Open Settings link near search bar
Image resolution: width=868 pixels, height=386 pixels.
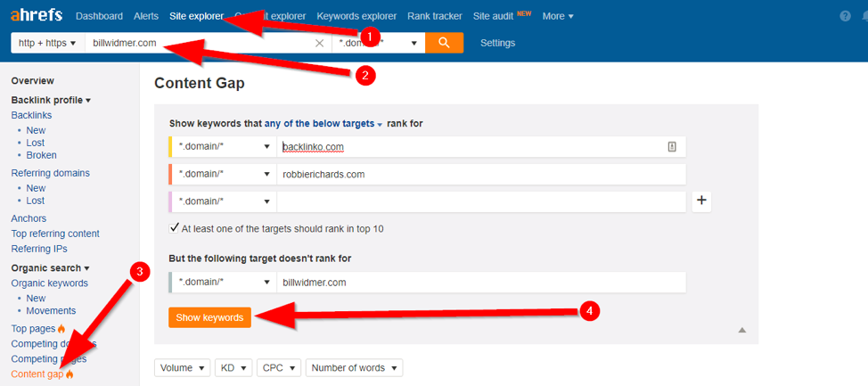[497, 43]
